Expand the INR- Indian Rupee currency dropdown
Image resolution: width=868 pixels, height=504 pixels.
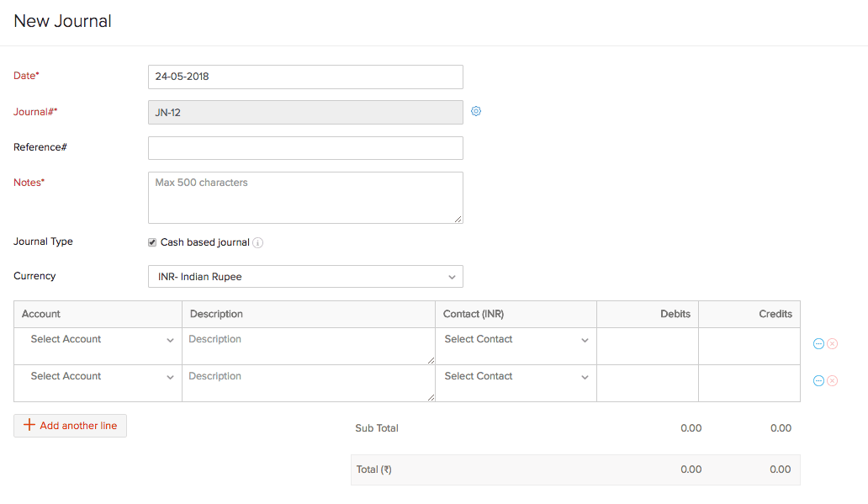click(x=305, y=276)
